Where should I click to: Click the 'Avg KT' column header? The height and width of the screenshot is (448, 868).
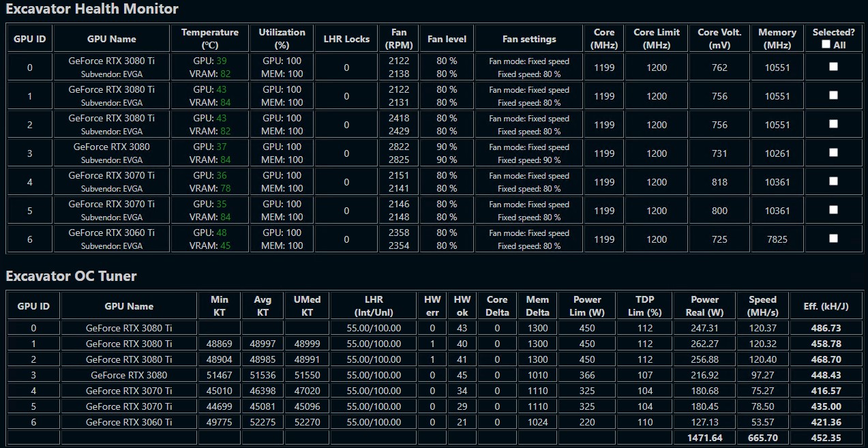pyautogui.click(x=263, y=306)
